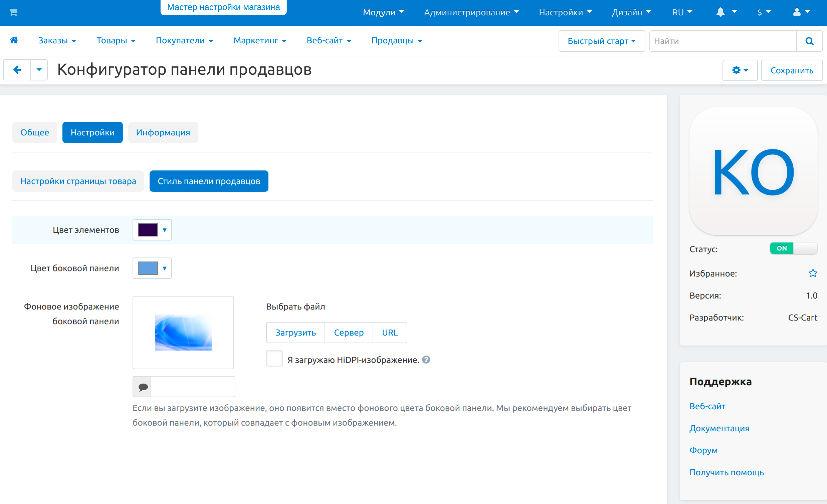This screenshot has width=827, height=504.
Task: Click the back arrow button
Action: (x=17, y=70)
